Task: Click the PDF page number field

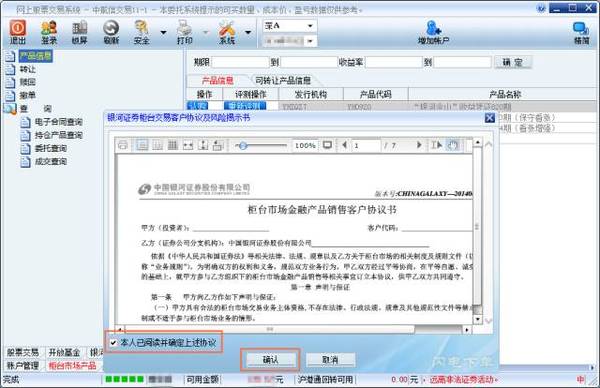Action: point(366,146)
